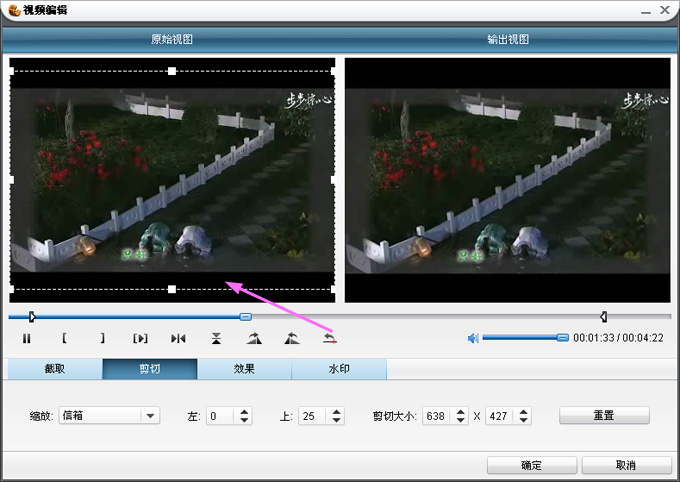
Task: Flip the video horizontally
Action: pos(178,338)
